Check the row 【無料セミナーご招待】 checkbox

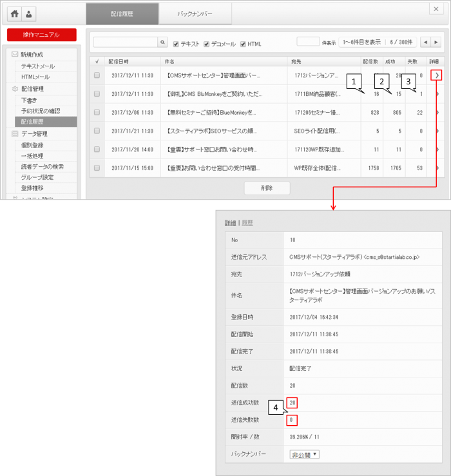[x=97, y=112]
